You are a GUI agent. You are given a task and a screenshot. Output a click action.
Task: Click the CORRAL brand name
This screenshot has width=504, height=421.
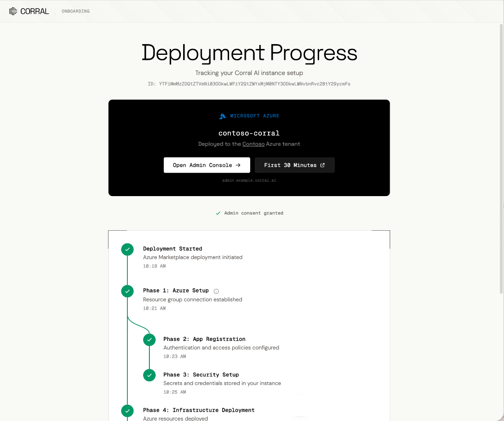pyautogui.click(x=34, y=11)
